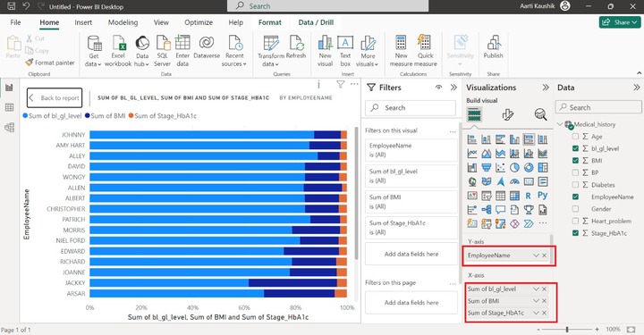Screen dimensions: 644x335
Task: Open the File menu
Action: [x=15, y=22]
